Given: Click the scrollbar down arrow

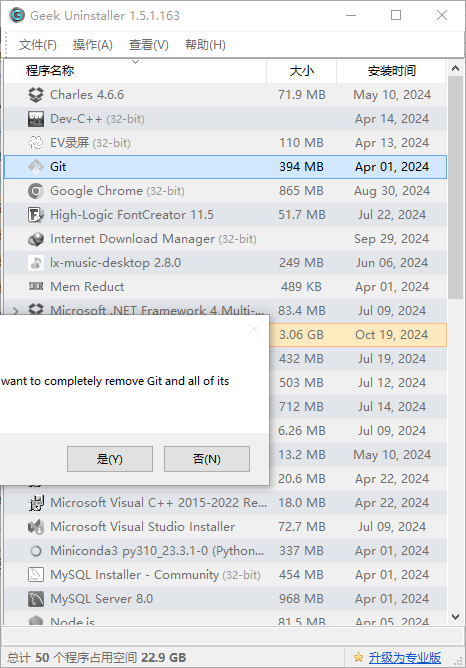Looking at the screenshot, I should coord(455,616).
